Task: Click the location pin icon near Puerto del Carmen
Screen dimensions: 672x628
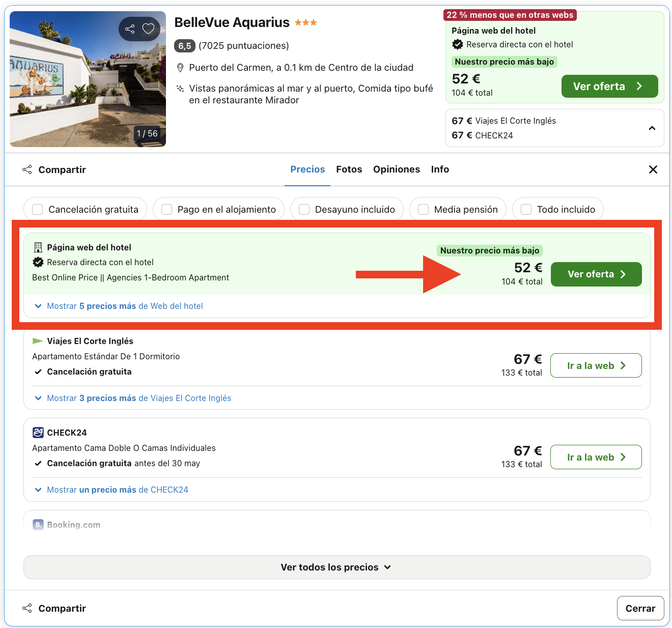Action: point(180,67)
